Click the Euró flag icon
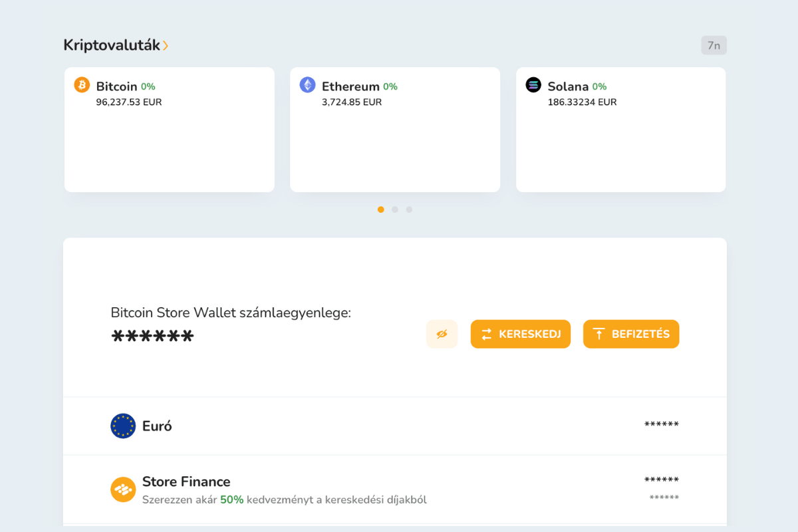This screenshot has width=798, height=532. coord(123,426)
